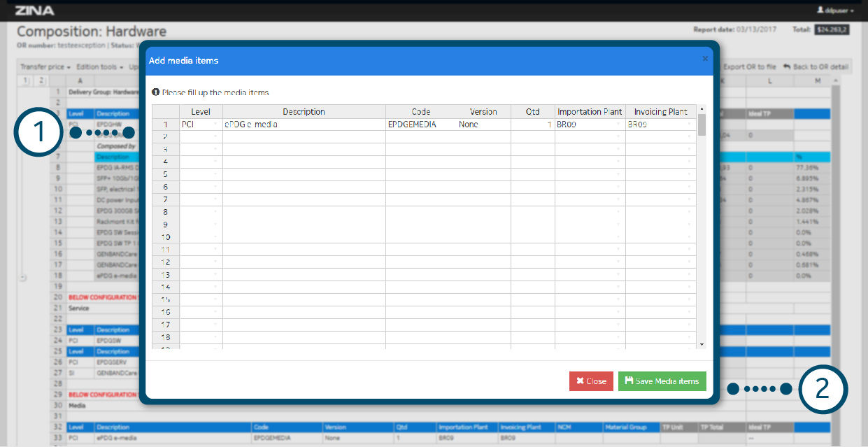Click the Code column header
The image size is (868, 447).
pyautogui.click(x=420, y=112)
